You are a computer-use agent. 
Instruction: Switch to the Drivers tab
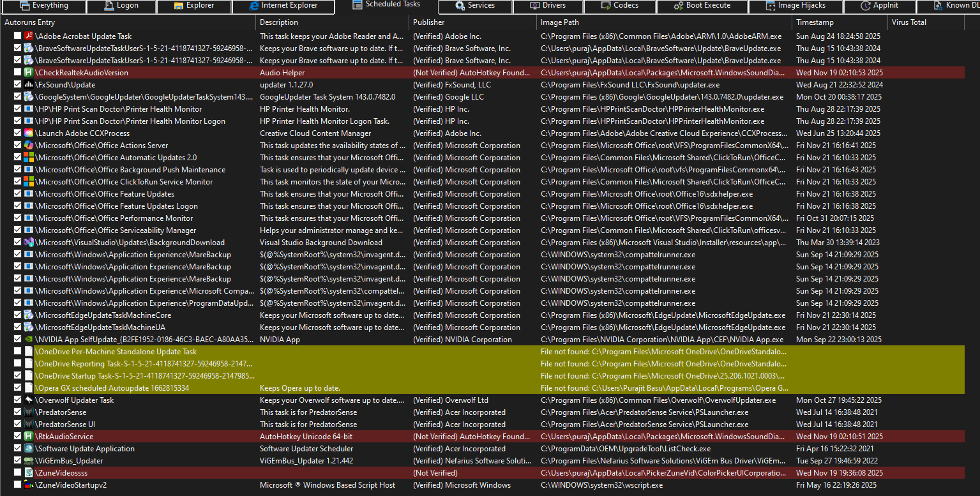click(x=547, y=6)
